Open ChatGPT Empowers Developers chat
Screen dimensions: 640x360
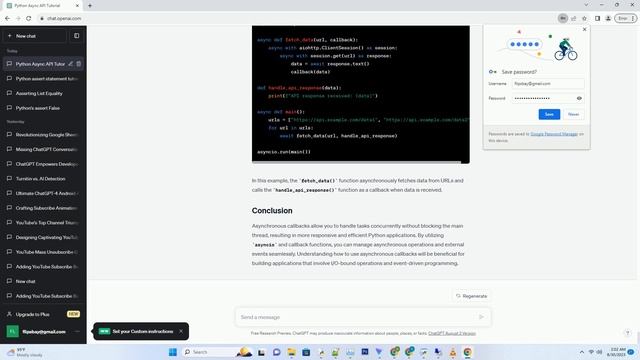[x=43, y=164]
